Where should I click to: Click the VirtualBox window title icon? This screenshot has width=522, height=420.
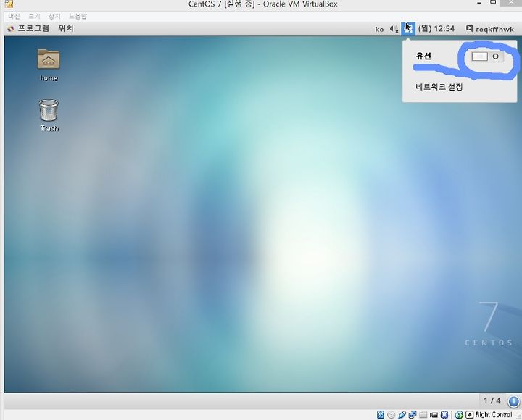click(9, 4)
